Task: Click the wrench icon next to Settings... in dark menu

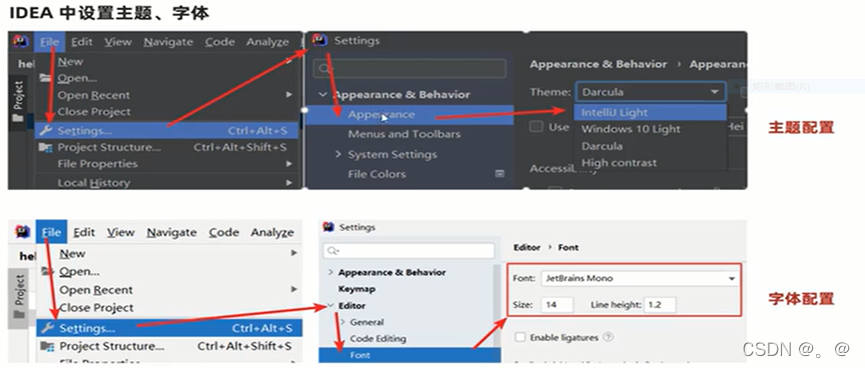Action: coord(47,131)
